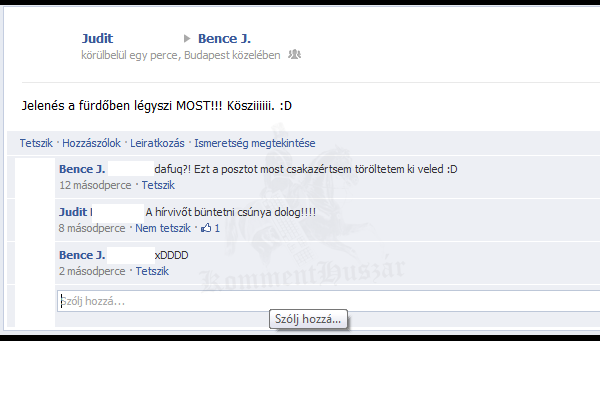
Task: Click Nem tetszik on Judit's comment
Action: tap(163, 228)
